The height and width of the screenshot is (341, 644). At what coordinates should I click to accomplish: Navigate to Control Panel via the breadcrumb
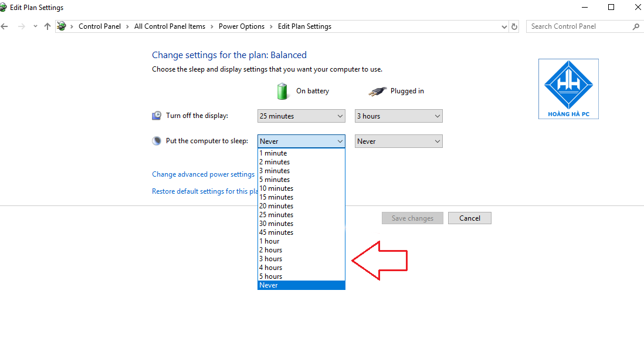100,26
